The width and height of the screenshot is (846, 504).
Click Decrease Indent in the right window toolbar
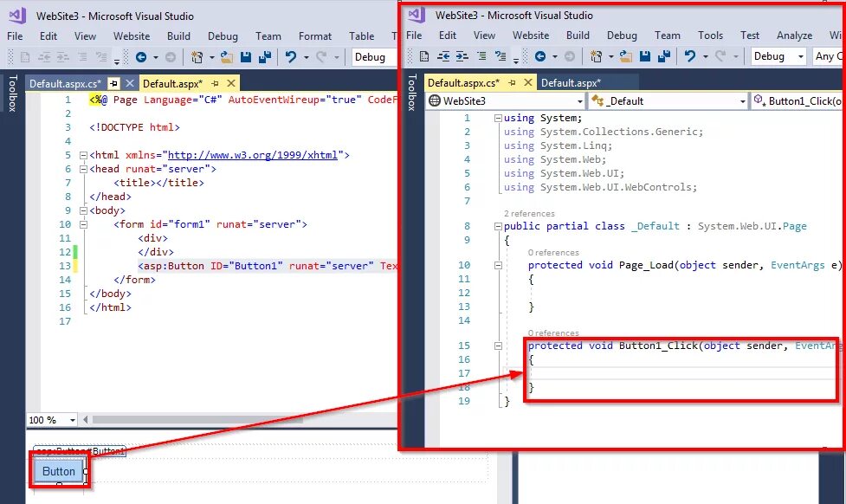click(443, 56)
